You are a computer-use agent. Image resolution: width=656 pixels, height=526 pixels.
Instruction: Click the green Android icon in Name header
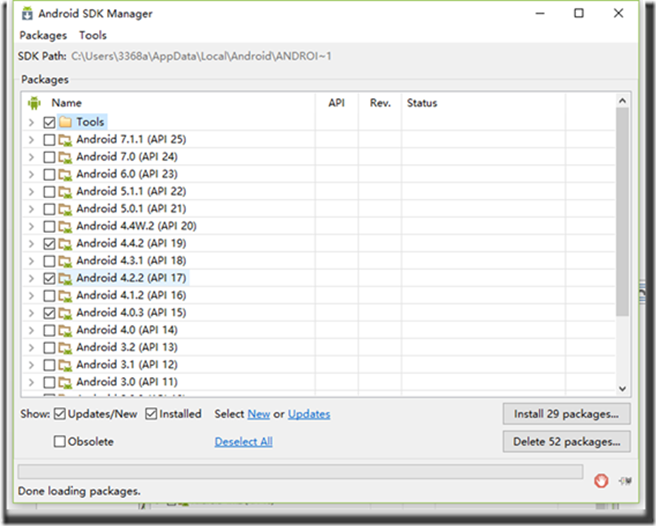coord(34,103)
